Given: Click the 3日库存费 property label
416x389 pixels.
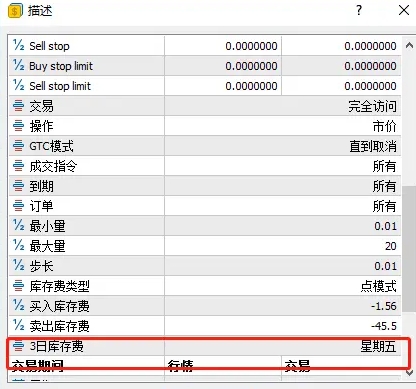Looking at the screenshot, I should click(56, 346).
